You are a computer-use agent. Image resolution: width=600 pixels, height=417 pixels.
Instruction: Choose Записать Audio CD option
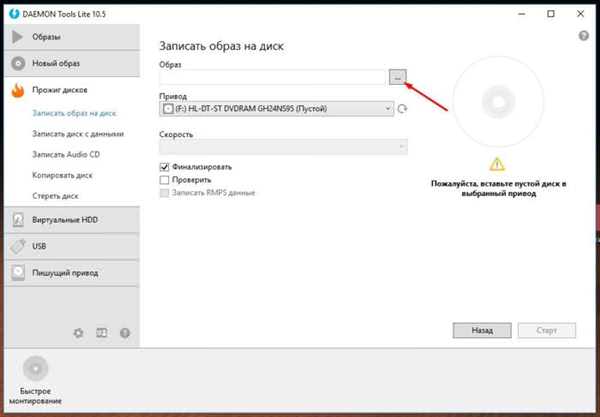tap(66, 155)
